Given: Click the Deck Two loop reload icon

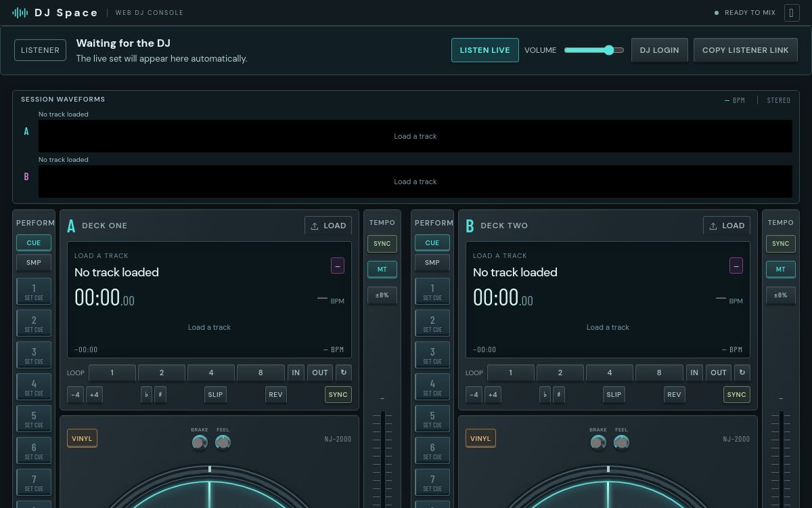Looking at the screenshot, I should pos(742,373).
